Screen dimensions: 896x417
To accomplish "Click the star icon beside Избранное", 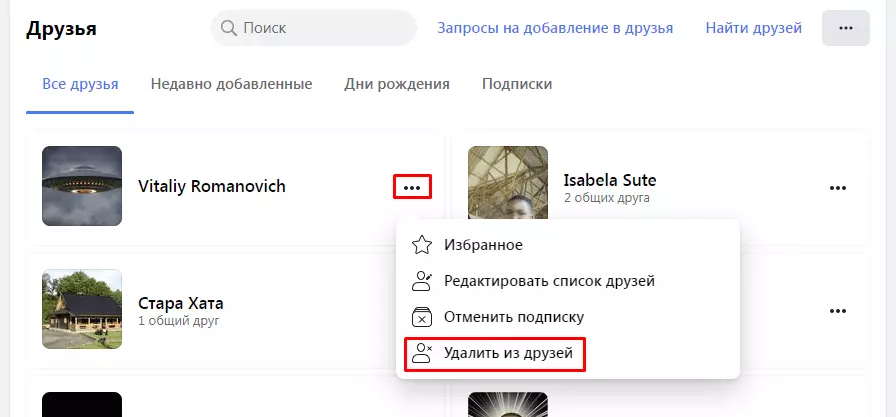I will click(422, 245).
